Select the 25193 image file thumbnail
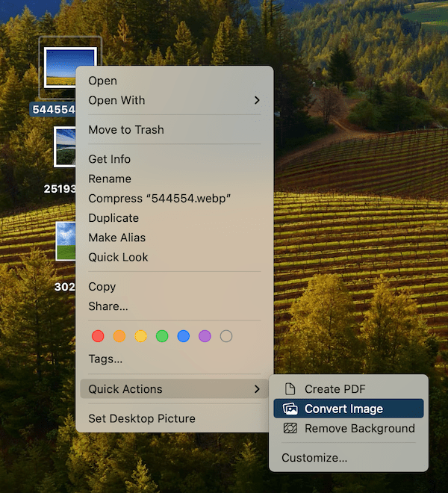The height and width of the screenshot is (493, 448). (65, 146)
